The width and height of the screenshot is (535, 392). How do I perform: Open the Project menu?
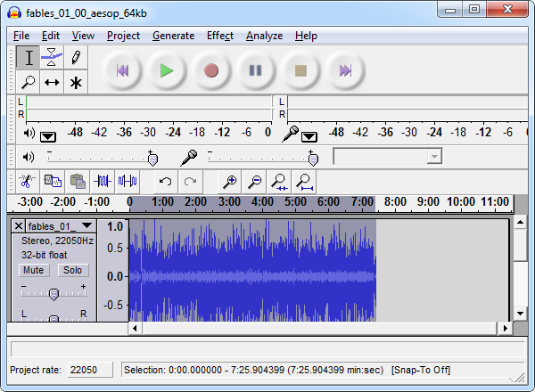[123, 36]
